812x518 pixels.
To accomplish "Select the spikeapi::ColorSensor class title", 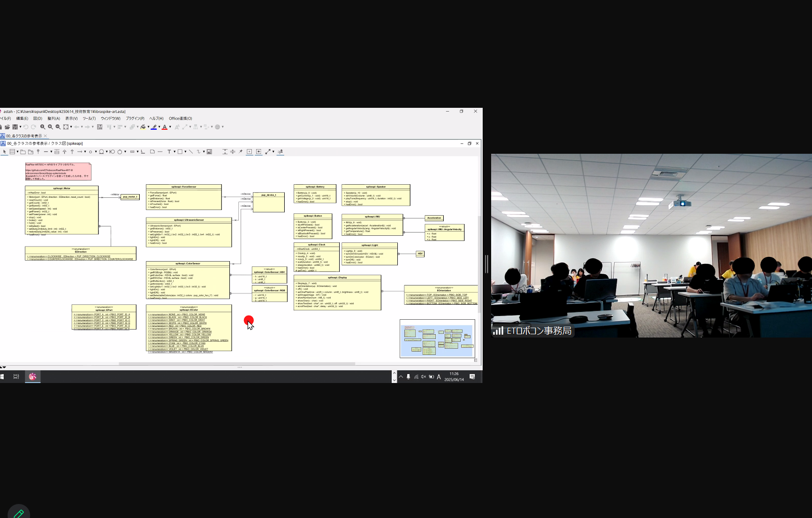I will click(188, 263).
